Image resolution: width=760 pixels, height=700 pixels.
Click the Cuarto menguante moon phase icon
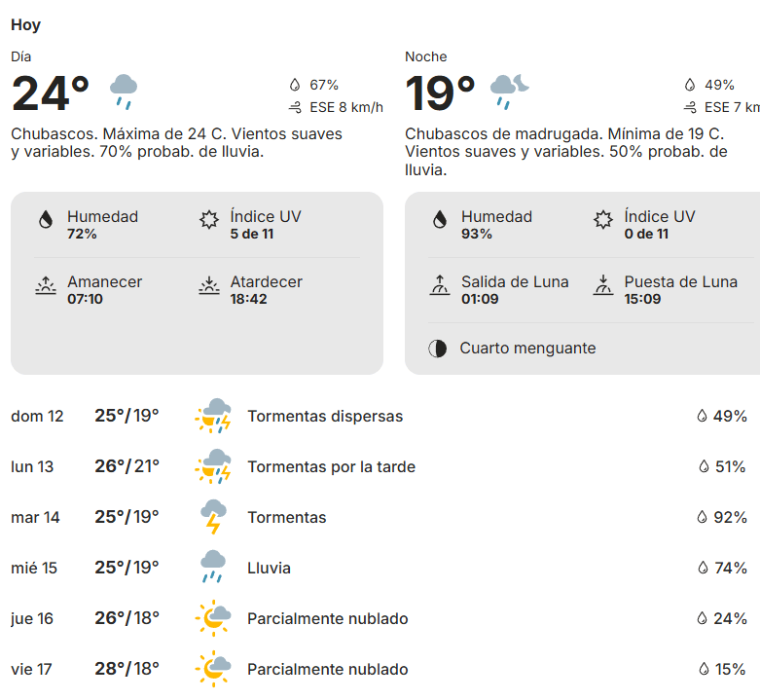[438, 349]
